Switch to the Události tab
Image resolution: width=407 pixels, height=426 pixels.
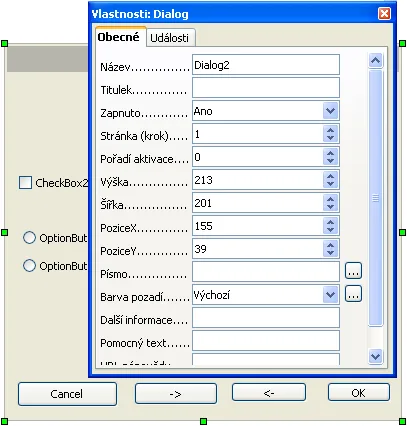coord(170,38)
